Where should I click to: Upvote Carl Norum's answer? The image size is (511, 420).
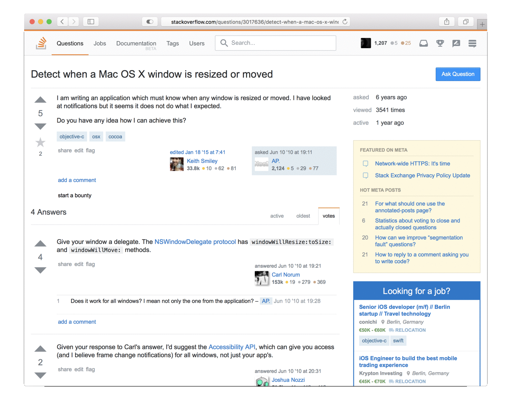(x=40, y=244)
